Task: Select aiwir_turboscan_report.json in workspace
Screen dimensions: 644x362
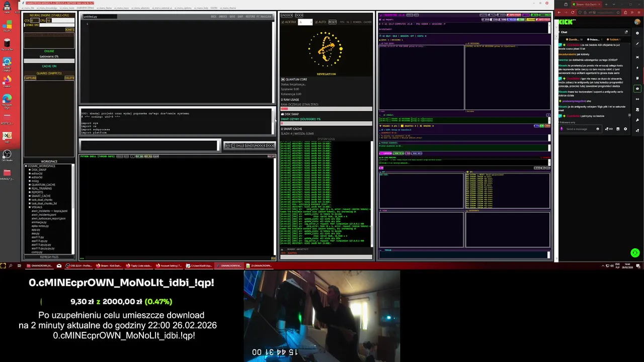Action: click(x=48, y=219)
